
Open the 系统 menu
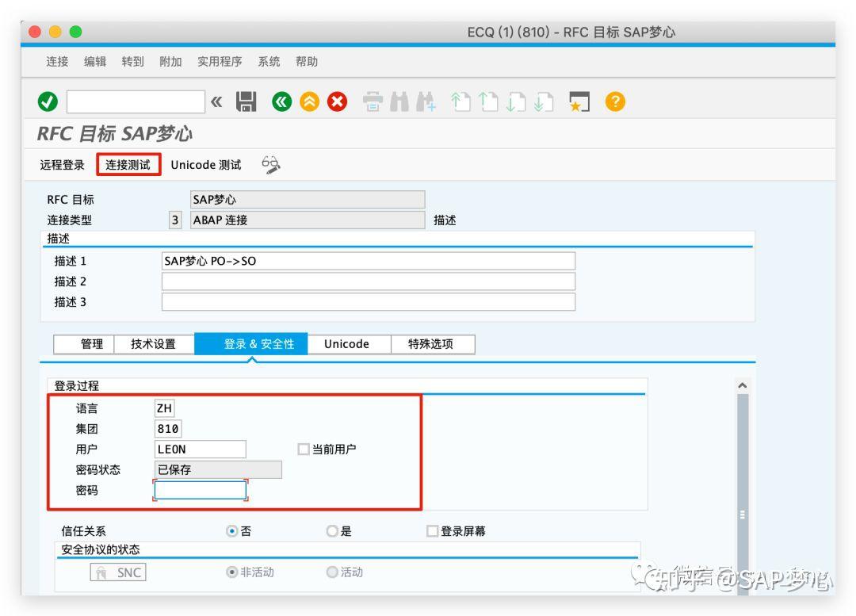point(269,62)
